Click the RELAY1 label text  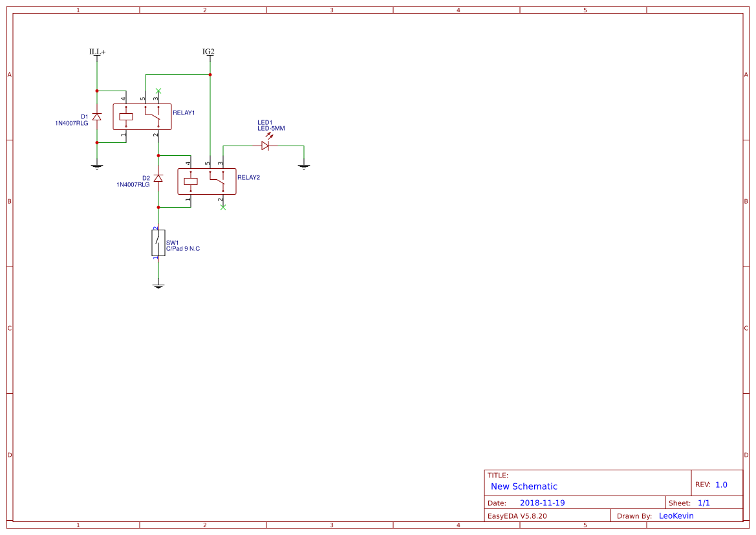(x=184, y=113)
